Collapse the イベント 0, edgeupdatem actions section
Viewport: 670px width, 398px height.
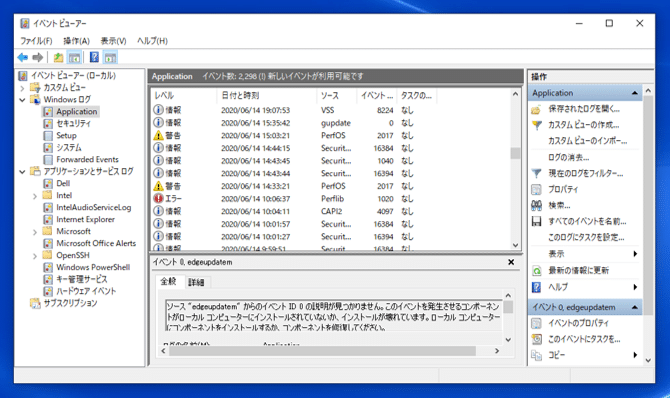coord(635,307)
